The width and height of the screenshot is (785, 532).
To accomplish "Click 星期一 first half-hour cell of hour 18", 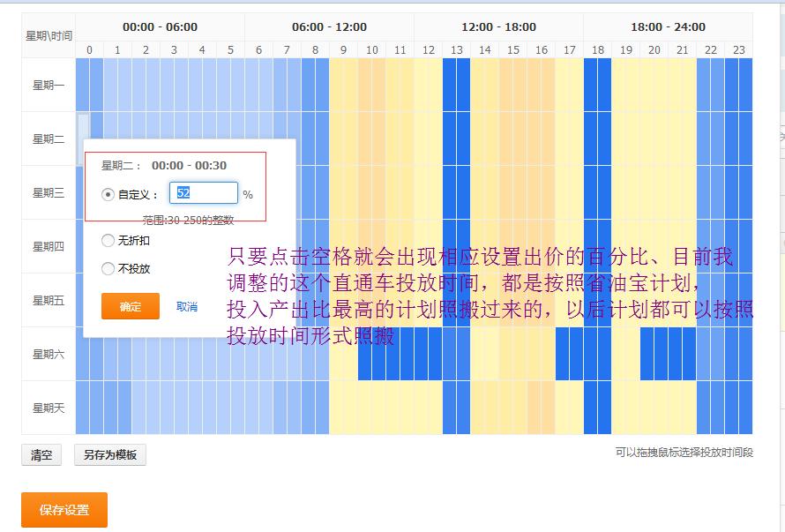I will coord(591,85).
